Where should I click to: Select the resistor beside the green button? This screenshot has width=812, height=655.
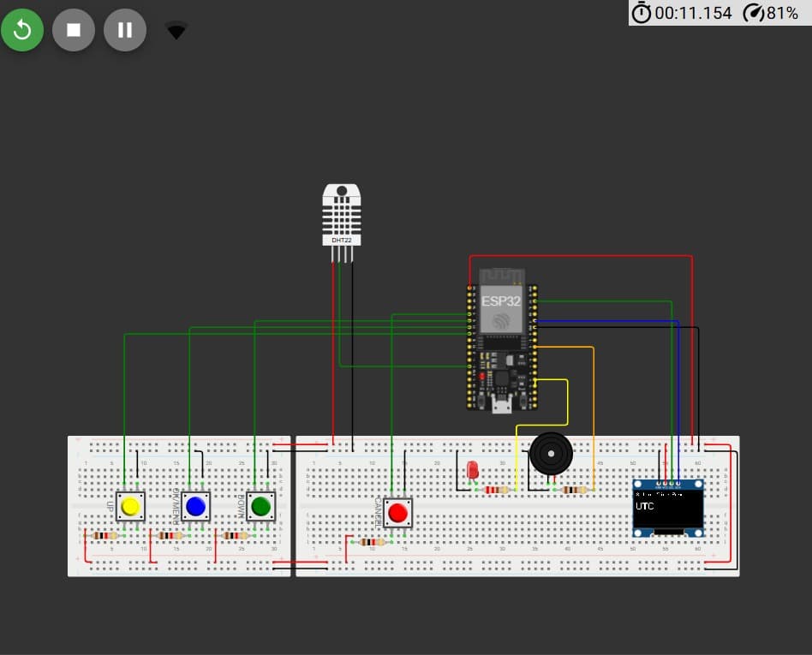click(235, 535)
